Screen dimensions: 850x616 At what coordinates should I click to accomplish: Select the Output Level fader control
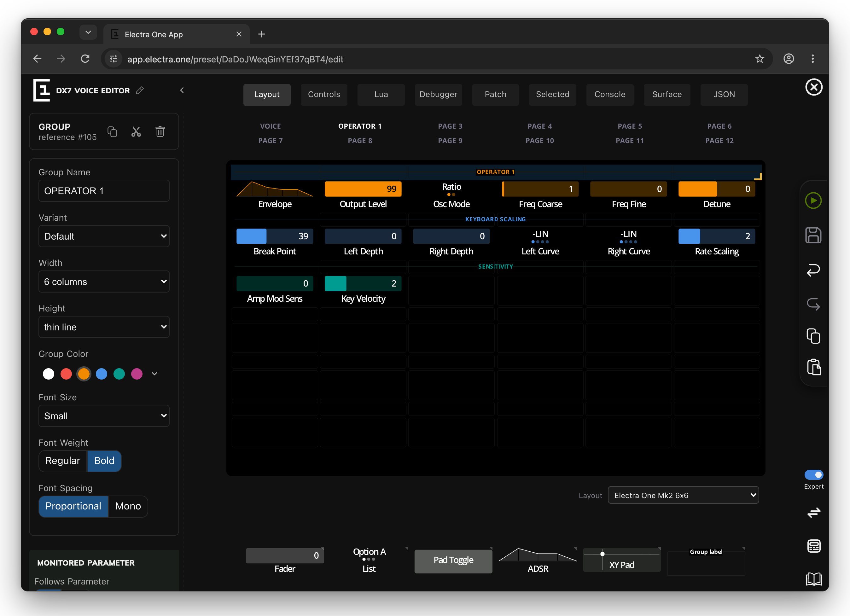click(x=363, y=195)
